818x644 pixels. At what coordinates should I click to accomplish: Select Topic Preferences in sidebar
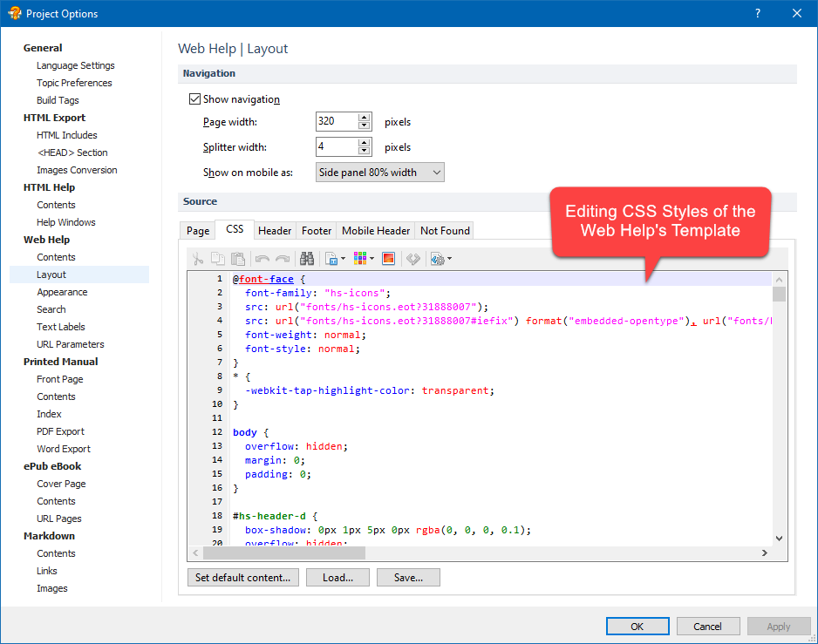74,83
